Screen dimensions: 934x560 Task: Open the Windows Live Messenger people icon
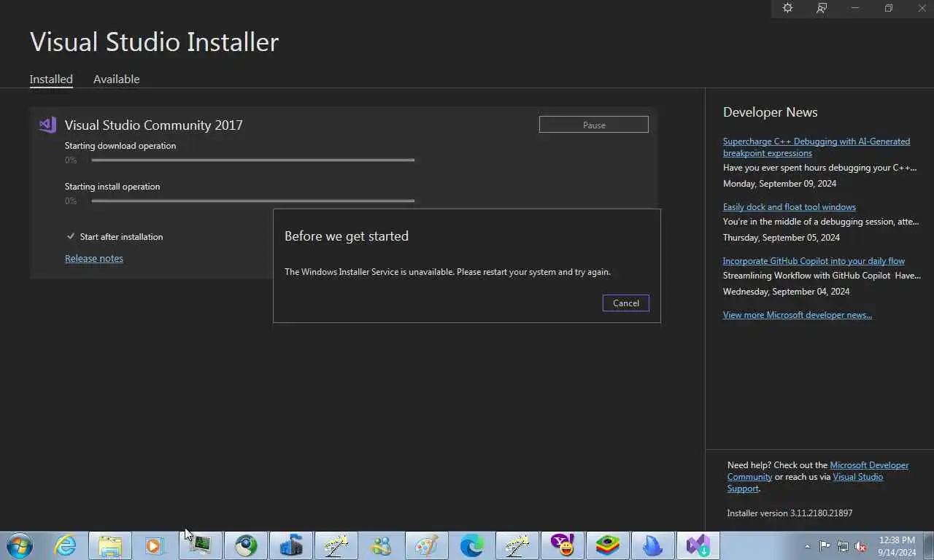click(x=381, y=545)
